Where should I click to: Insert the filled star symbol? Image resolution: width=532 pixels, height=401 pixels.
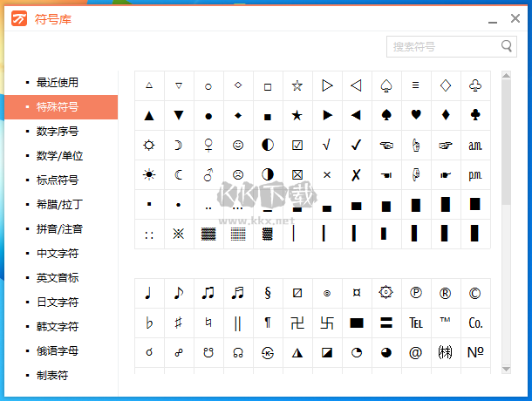(297, 116)
